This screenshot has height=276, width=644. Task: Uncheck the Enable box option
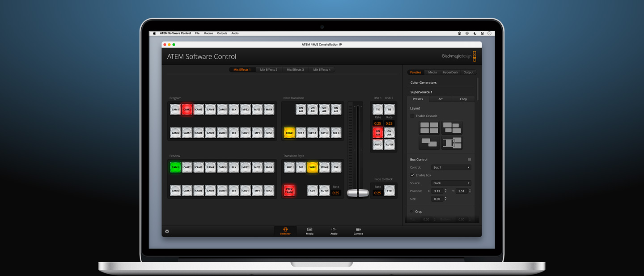pos(412,175)
